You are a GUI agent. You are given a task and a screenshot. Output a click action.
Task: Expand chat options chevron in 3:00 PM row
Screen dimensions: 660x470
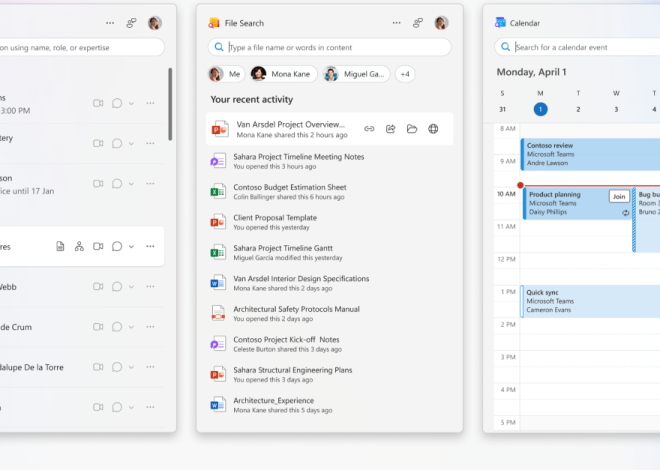pyautogui.click(x=131, y=104)
